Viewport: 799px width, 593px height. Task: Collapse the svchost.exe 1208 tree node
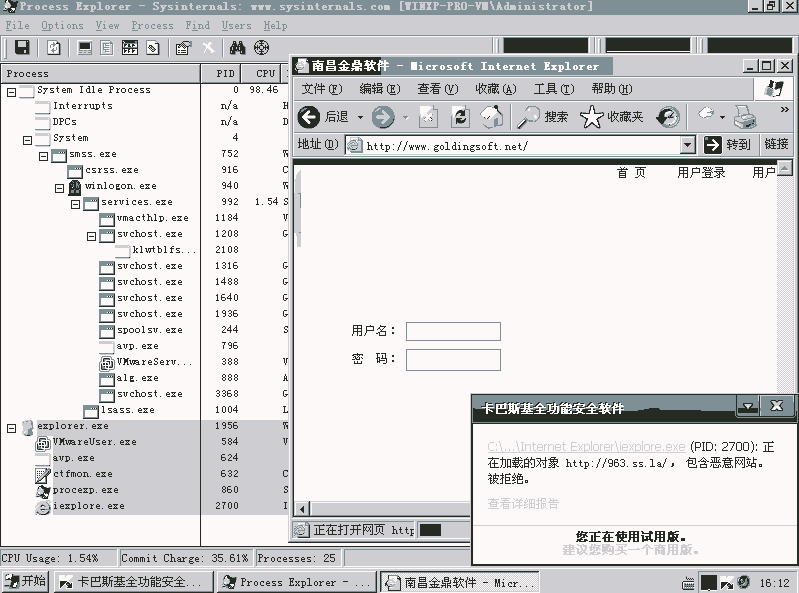pyautogui.click(x=91, y=236)
